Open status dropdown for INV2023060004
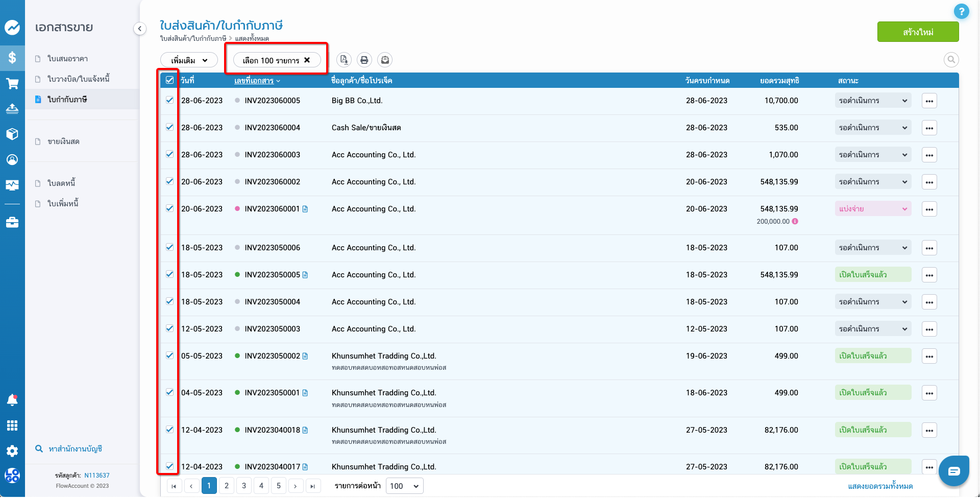The image size is (980, 498). pyautogui.click(x=873, y=127)
